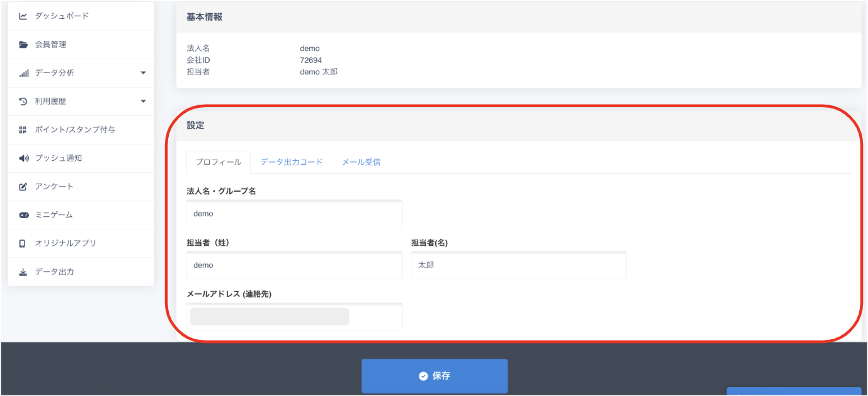Screen dimensions: 868x396
Task: Click the push notification speaker icon
Action: click(x=23, y=158)
